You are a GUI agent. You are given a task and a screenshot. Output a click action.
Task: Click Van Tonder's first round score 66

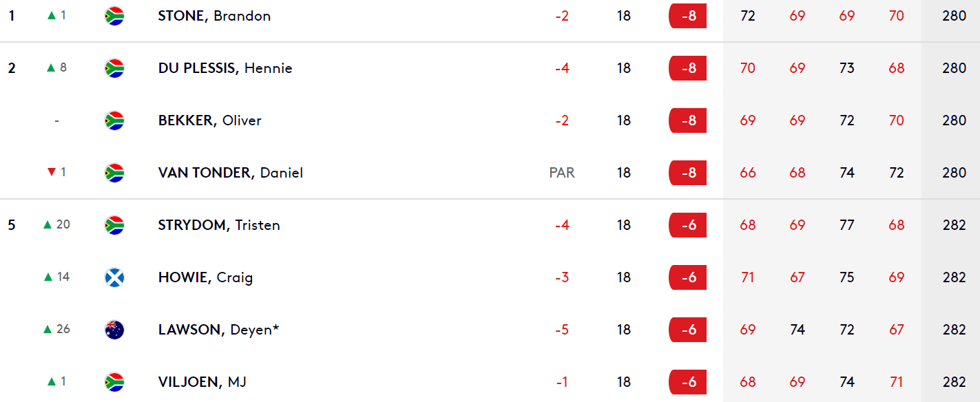(748, 173)
